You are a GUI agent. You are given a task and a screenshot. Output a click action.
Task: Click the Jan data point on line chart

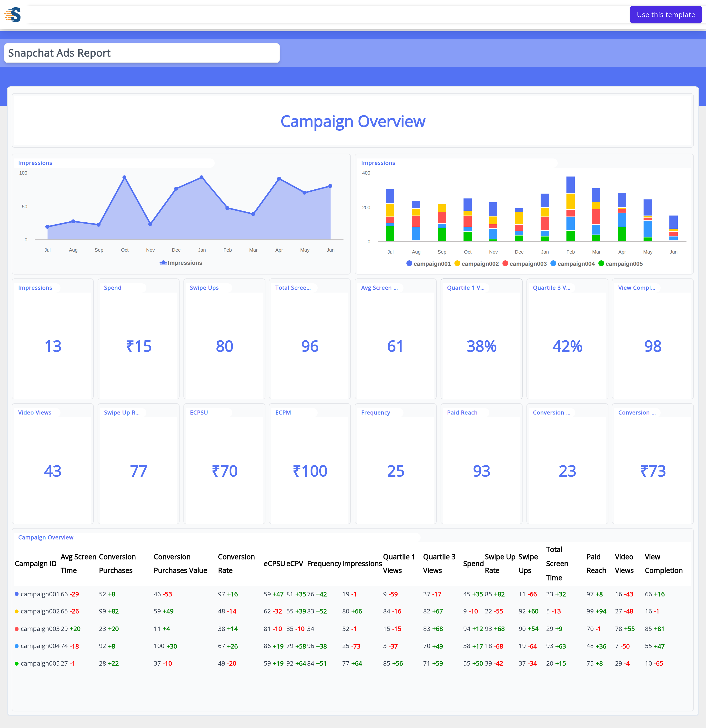(x=202, y=177)
